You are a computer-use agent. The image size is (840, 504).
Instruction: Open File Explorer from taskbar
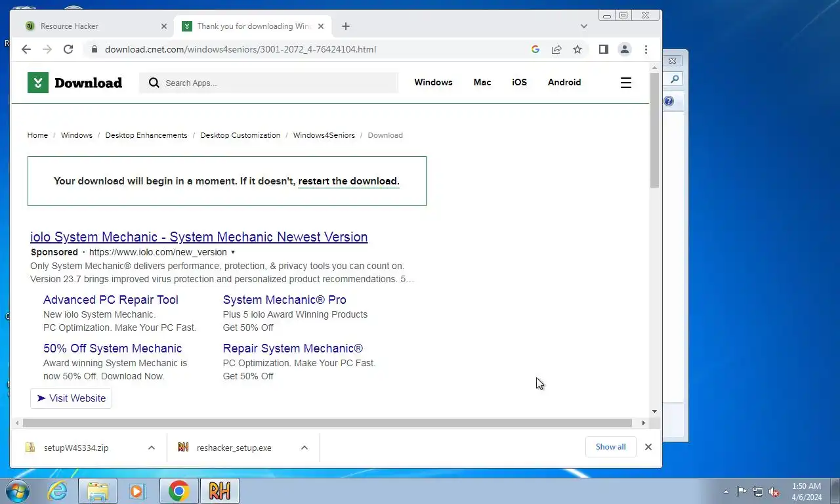click(x=98, y=491)
